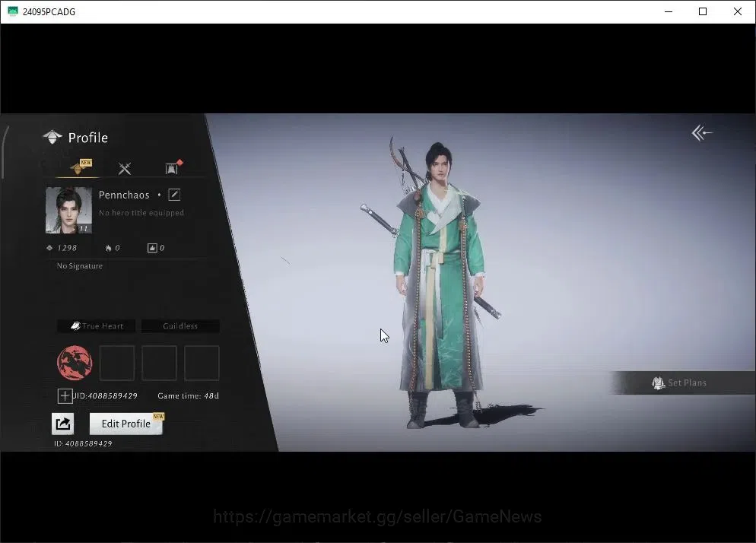Click the Game time: 48d text
This screenshot has height=543, width=756.
188,396
